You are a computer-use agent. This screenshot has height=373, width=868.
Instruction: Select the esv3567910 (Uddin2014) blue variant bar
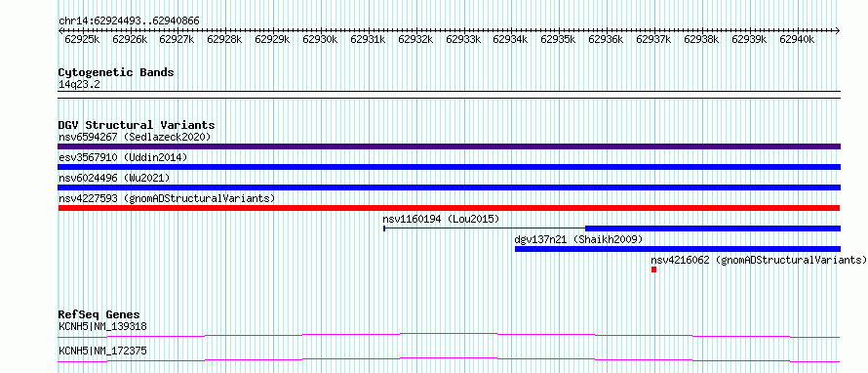(x=449, y=167)
